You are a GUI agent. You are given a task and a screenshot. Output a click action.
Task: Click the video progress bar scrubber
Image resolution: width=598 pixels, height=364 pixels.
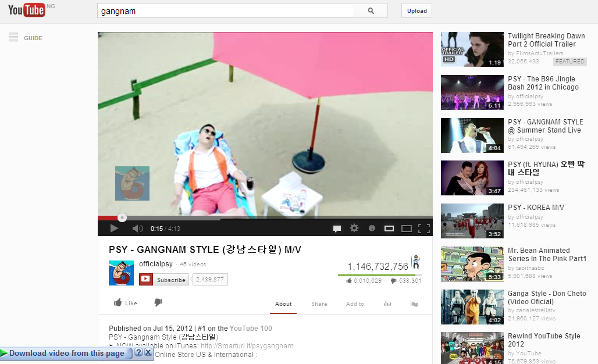click(x=122, y=217)
